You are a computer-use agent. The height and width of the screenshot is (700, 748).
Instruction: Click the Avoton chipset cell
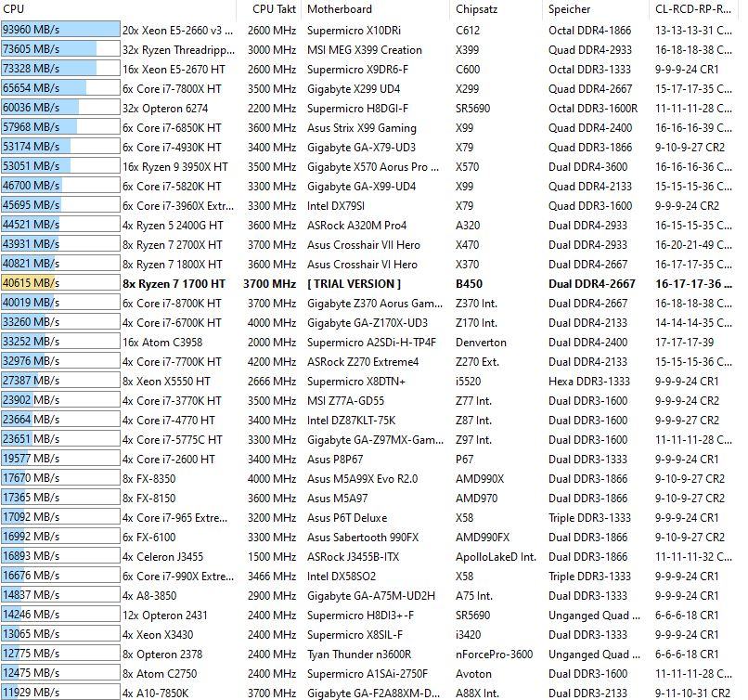point(473,674)
